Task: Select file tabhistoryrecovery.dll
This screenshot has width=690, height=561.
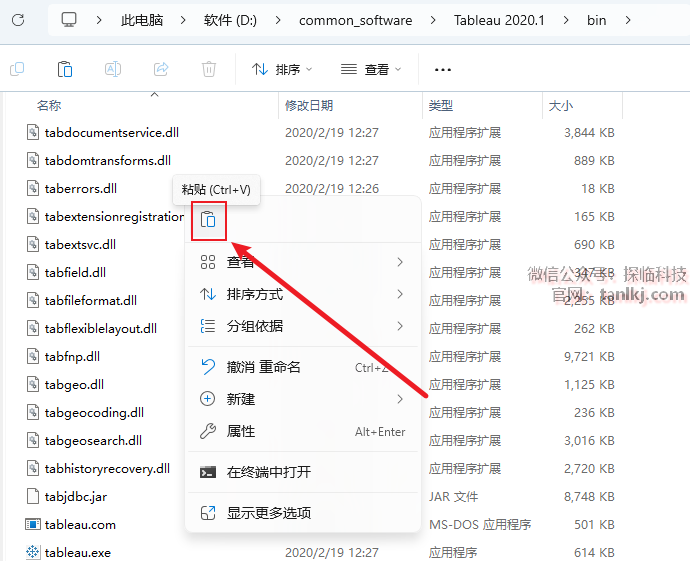Action: click(x=107, y=469)
